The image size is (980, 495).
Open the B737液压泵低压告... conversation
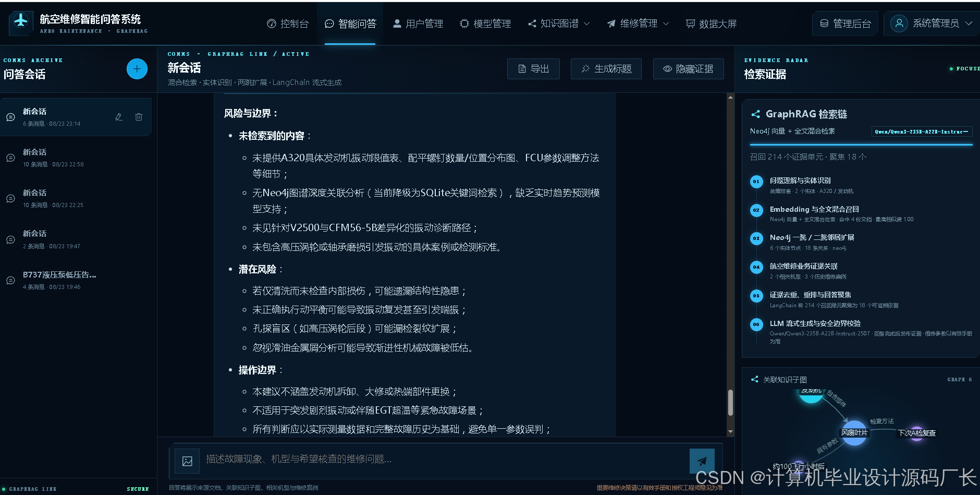point(76,280)
